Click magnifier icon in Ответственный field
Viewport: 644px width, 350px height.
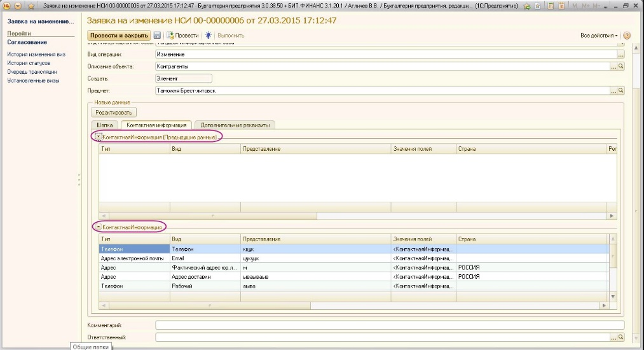[621, 337]
